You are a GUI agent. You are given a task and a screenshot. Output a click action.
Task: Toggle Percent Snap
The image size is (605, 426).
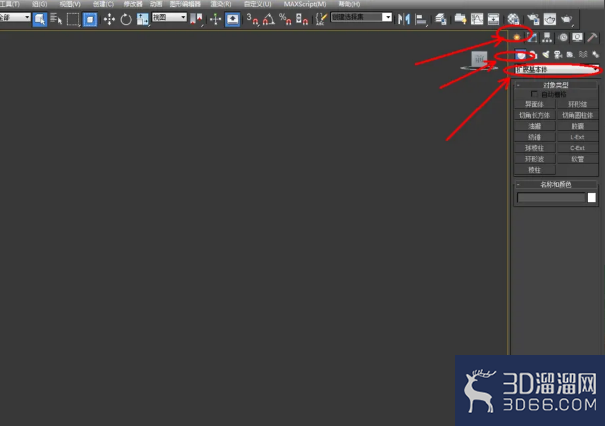click(285, 19)
